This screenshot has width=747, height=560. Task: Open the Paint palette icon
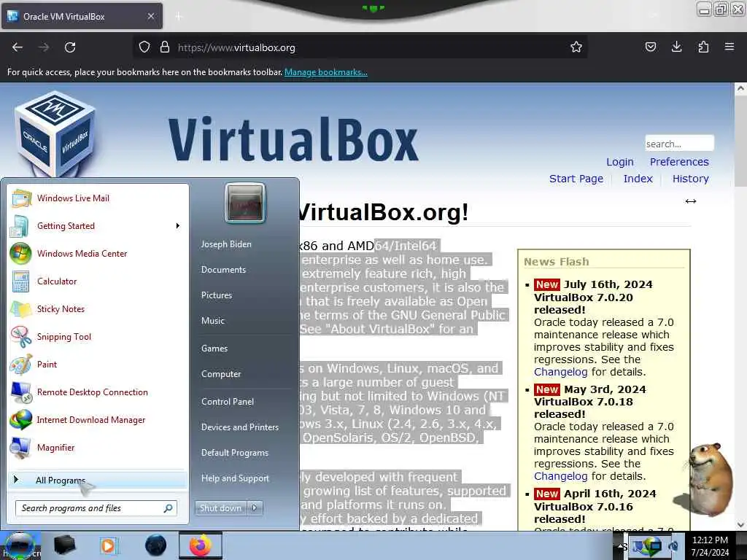click(21, 365)
